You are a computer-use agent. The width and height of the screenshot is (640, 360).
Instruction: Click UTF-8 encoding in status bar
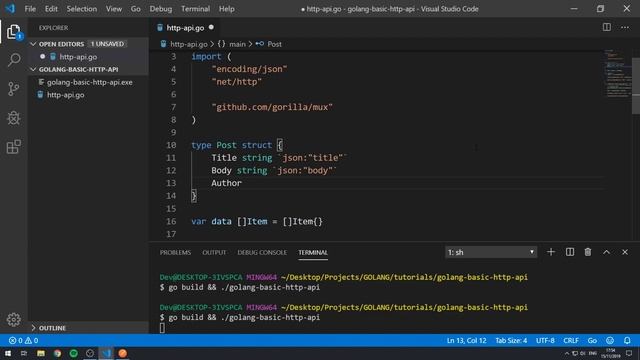click(545, 340)
